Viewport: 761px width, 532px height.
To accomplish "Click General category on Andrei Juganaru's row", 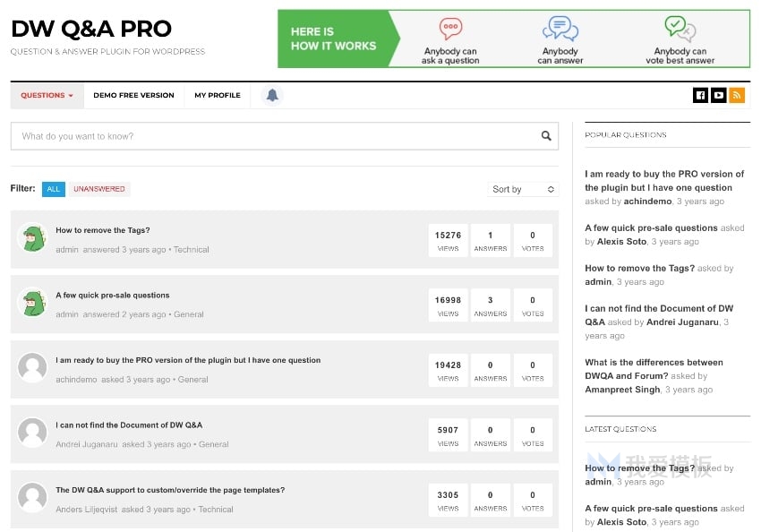I will [x=214, y=444].
